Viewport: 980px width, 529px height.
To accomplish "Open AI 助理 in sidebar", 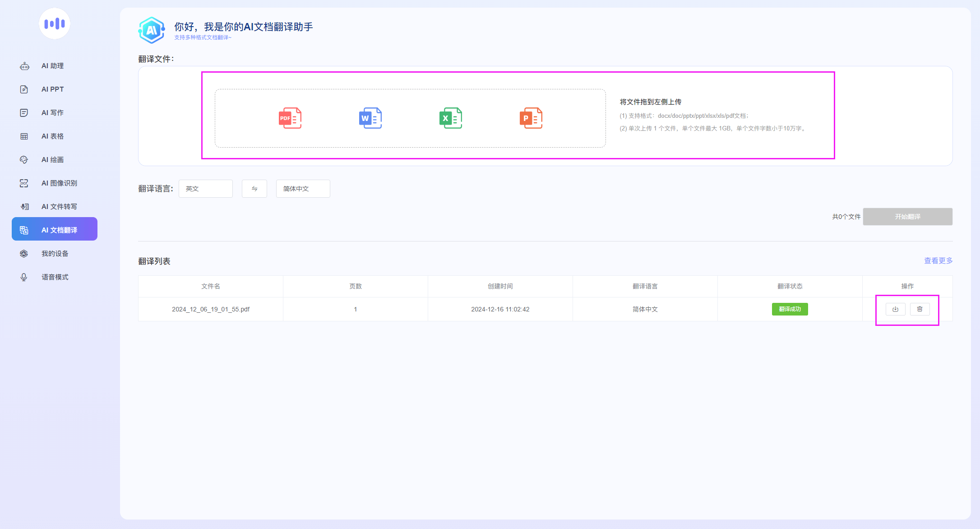I will pyautogui.click(x=52, y=66).
